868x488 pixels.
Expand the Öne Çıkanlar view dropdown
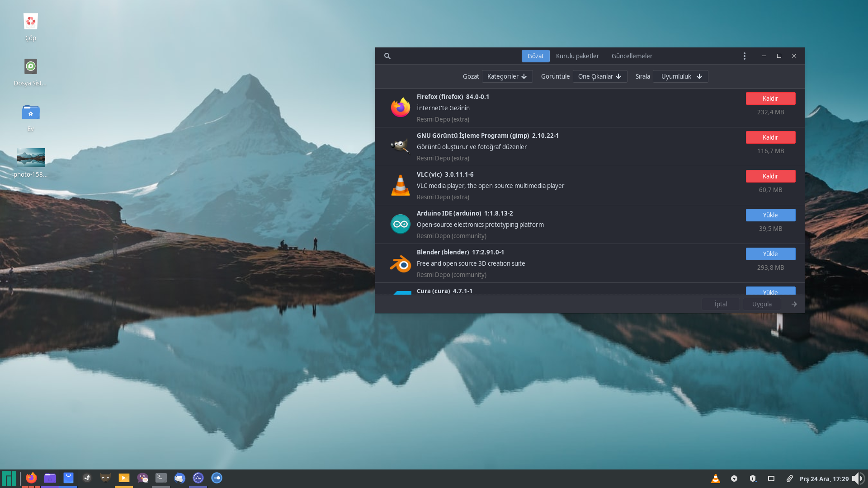tap(599, 76)
